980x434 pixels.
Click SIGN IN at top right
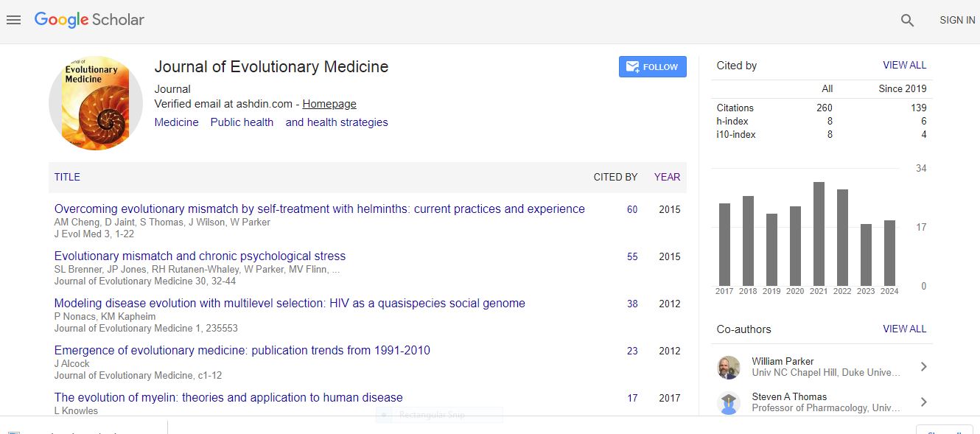pyautogui.click(x=956, y=21)
